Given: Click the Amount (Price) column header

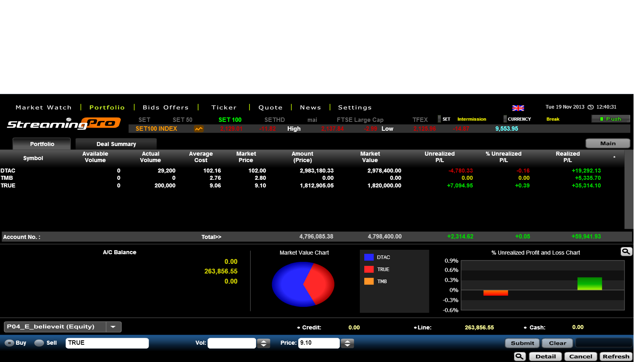Looking at the screenshot, I should tap(302, 157).
